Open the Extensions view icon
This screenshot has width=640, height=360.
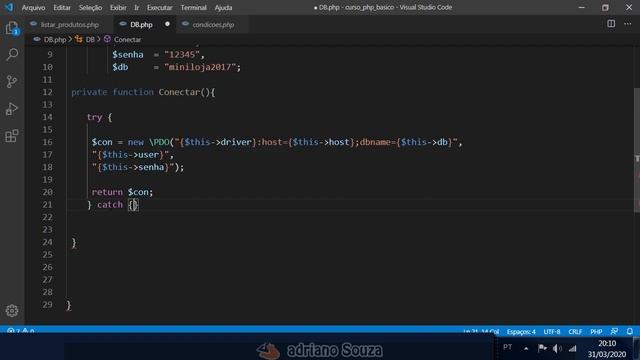pos(12,136)
